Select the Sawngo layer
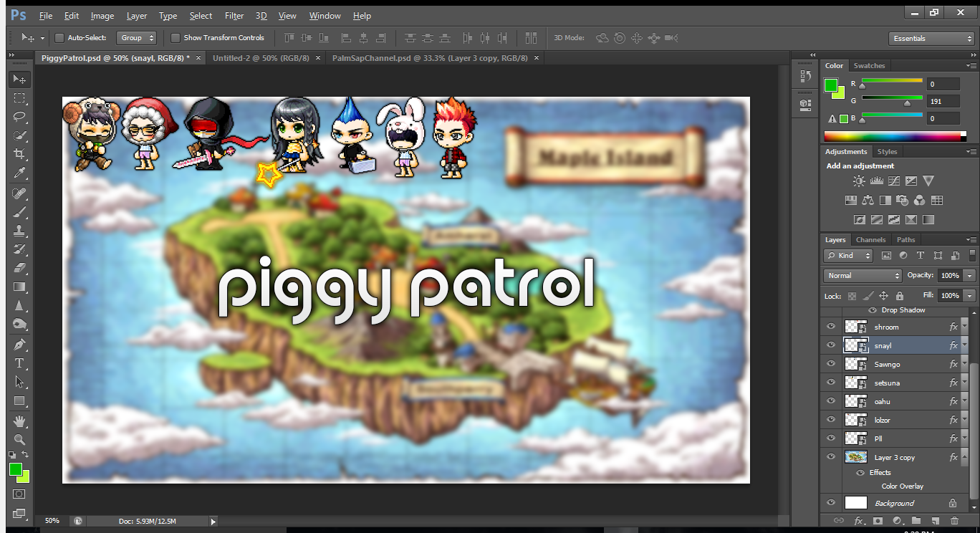 coord(888,365)
